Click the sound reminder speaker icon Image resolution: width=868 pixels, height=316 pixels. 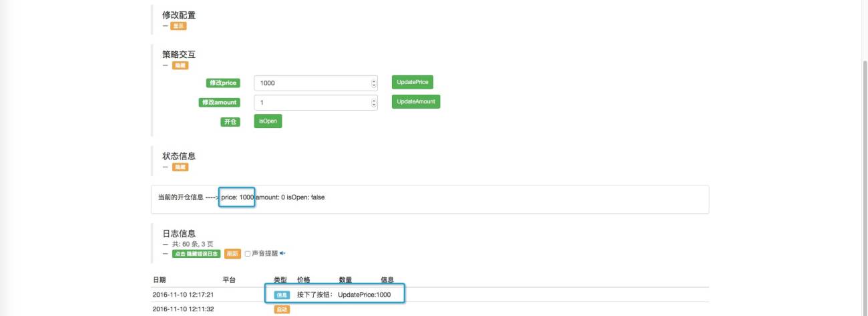click(282, 253)
